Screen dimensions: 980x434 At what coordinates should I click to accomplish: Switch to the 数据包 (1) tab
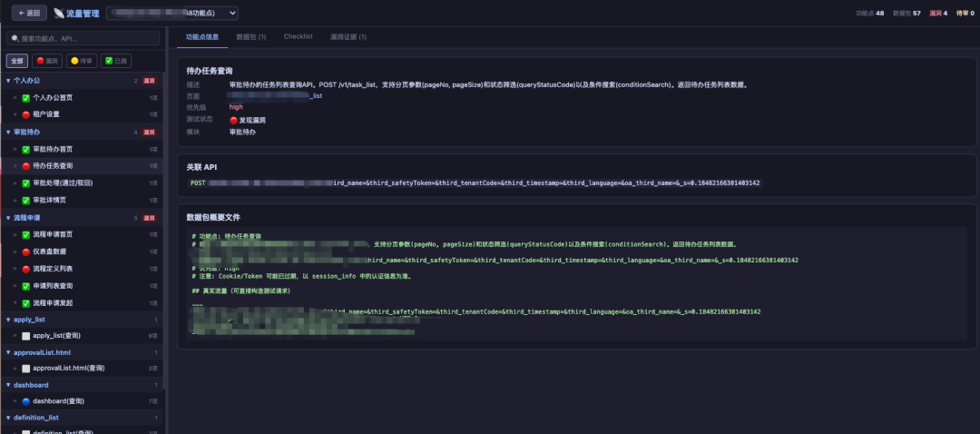pos(251,37)
